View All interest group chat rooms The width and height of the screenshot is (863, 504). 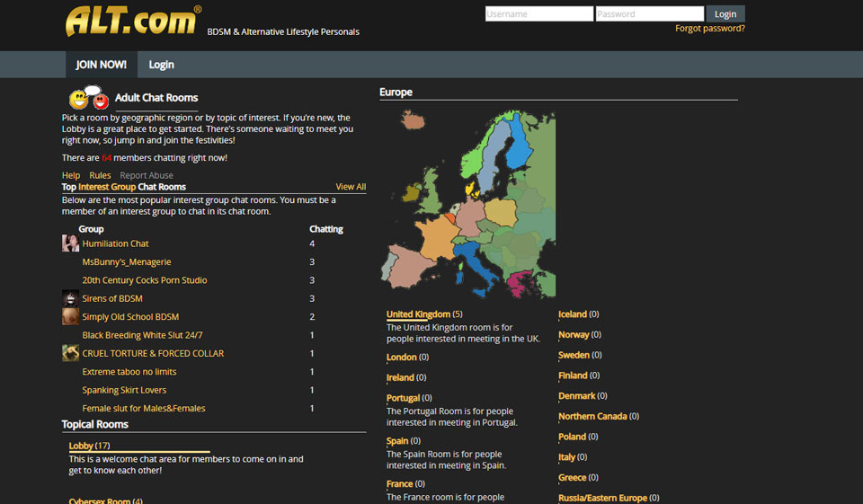point(351,187)
